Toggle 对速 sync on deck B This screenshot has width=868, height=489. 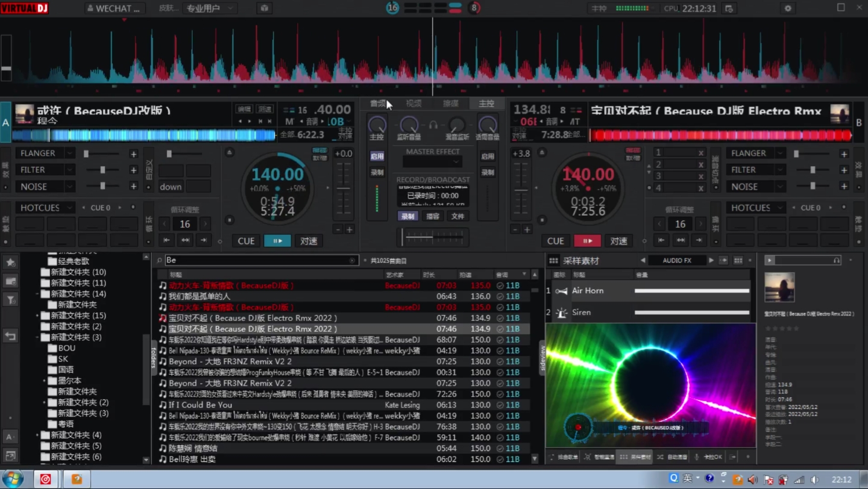(x=618, y=241)
